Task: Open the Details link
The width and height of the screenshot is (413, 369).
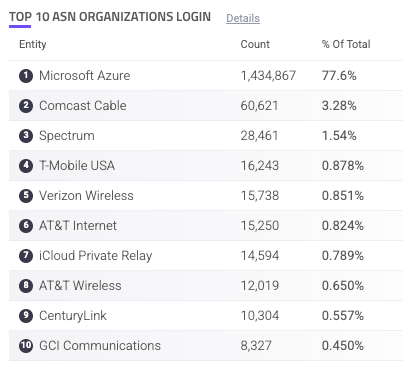Action: click(x=243, y=18)
